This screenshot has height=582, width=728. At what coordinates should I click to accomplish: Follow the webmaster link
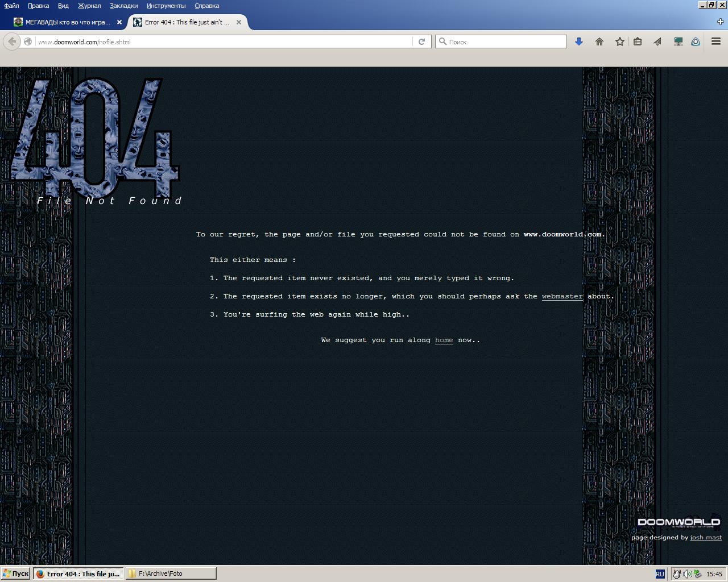(x=562, y=296)
